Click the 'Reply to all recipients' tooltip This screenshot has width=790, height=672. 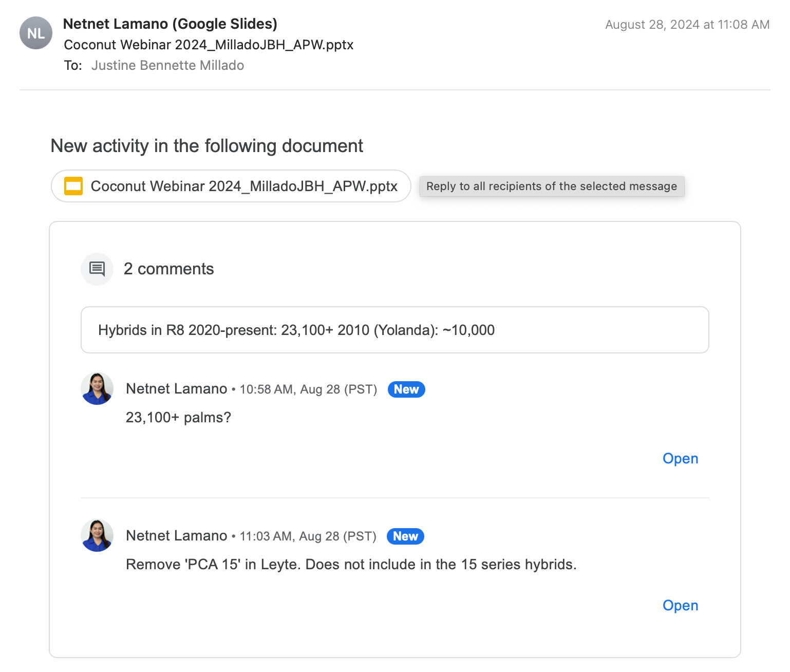(x=552, y=186)
